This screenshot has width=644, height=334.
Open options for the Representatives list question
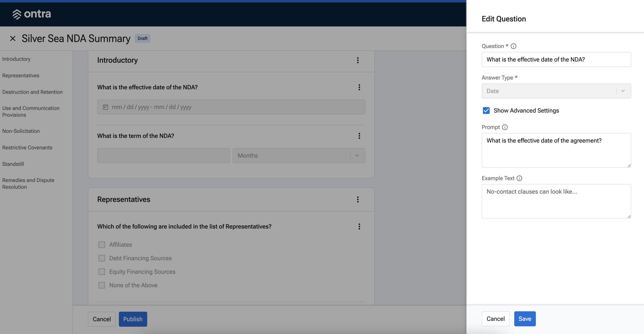pos(359,226)
